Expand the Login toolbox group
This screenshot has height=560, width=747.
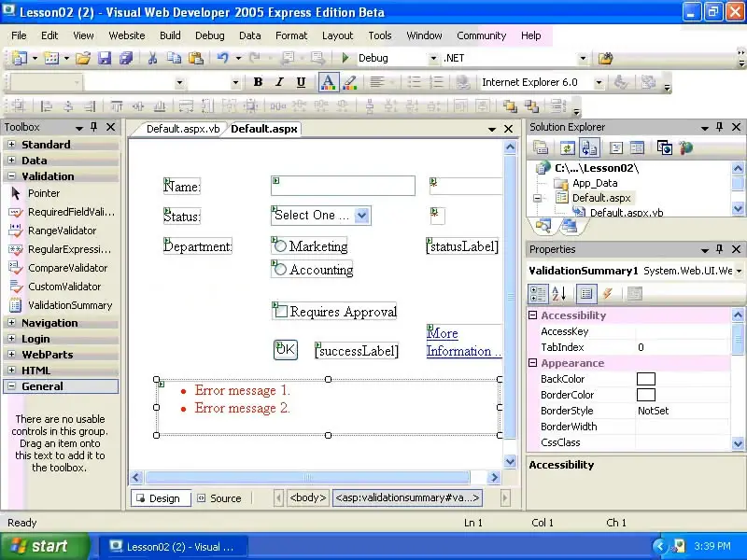pos(11,339)
